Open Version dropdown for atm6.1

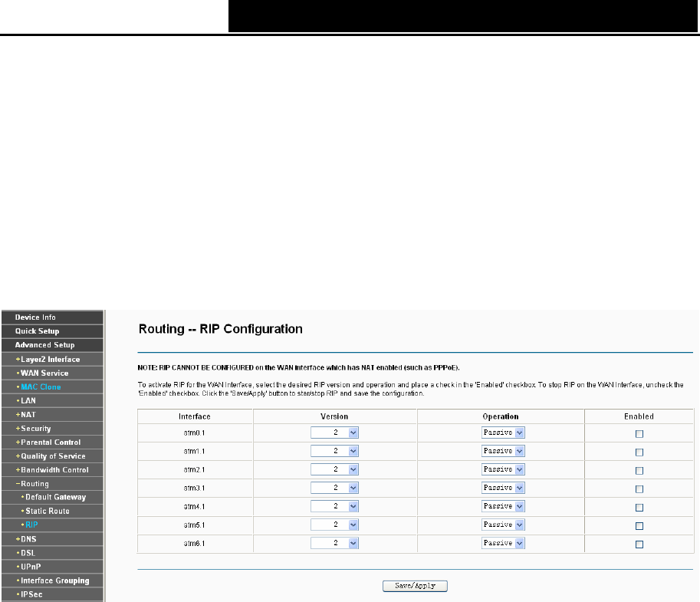334,543
